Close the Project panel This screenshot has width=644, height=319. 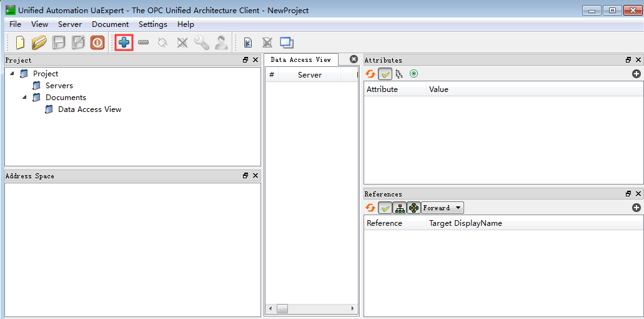[255, 59]
